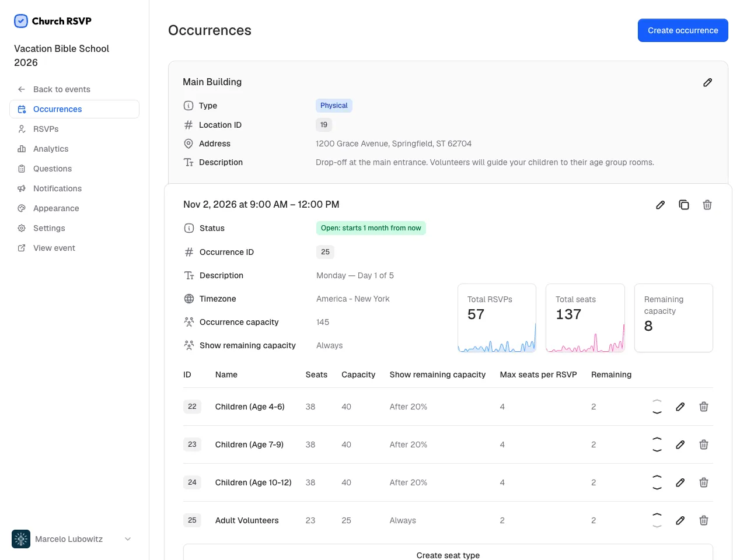Edit the Adult Volunteers seat type

(x=680, y=520)
